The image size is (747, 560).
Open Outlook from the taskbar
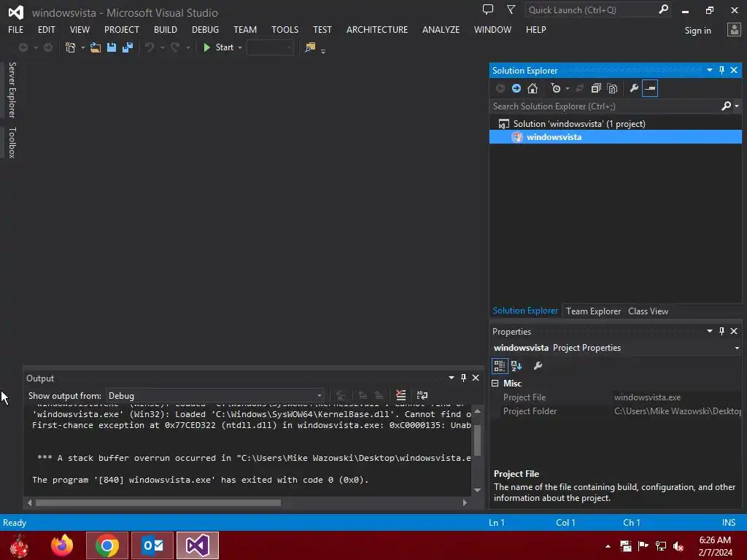pos(152,545)
